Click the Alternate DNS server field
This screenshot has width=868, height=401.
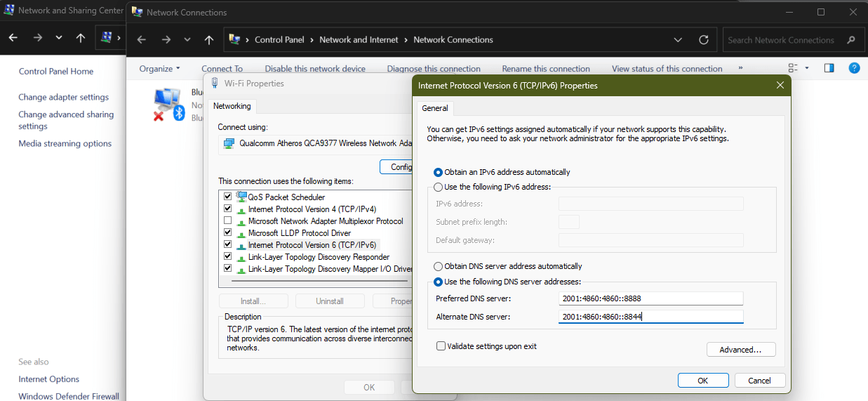point(650,317)
